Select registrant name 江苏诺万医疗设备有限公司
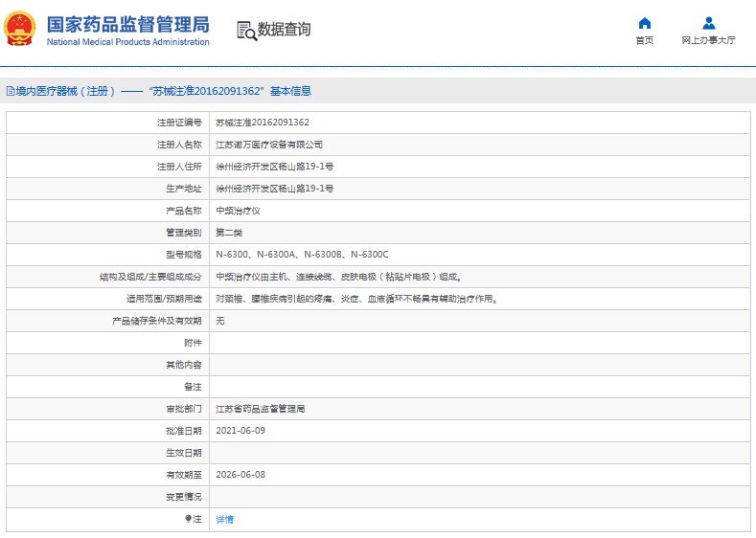 coord(269,145)
